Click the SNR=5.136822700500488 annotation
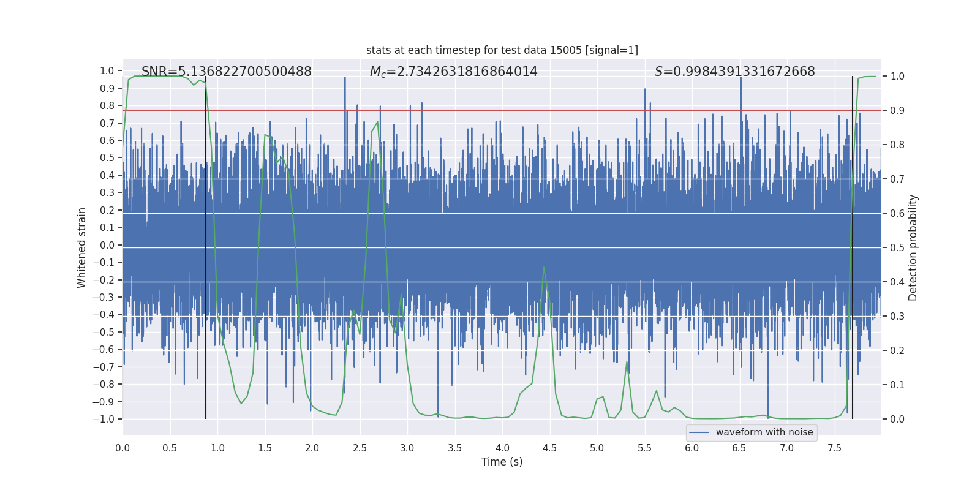Image resolution: width=980 pixels, height=490 pixels. point(227,72)
